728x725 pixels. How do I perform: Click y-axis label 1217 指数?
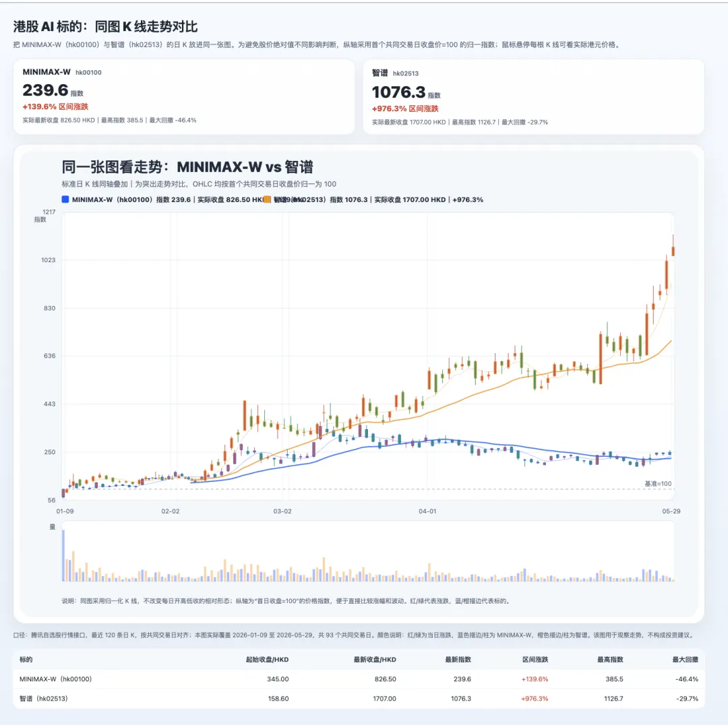pyautogui.click(x=46, y=216)
